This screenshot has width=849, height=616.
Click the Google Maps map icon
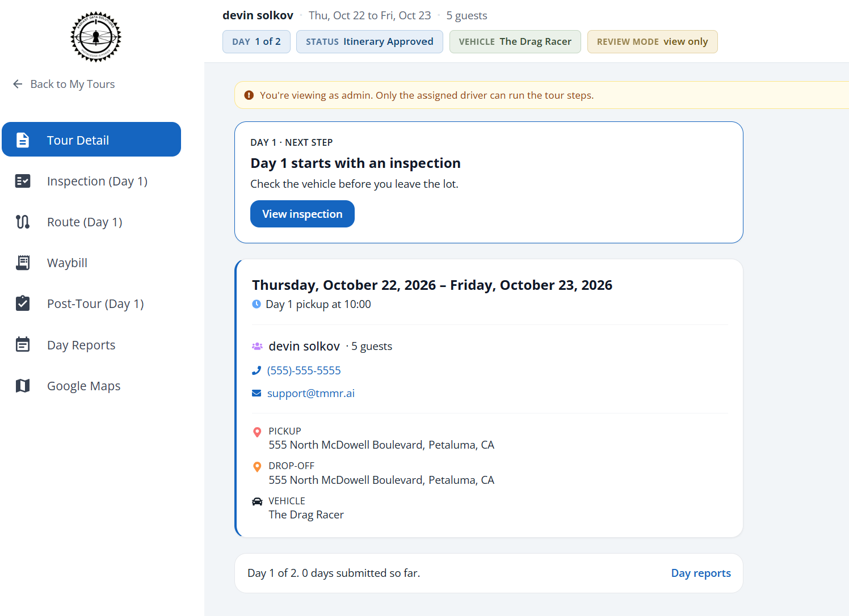23,386
